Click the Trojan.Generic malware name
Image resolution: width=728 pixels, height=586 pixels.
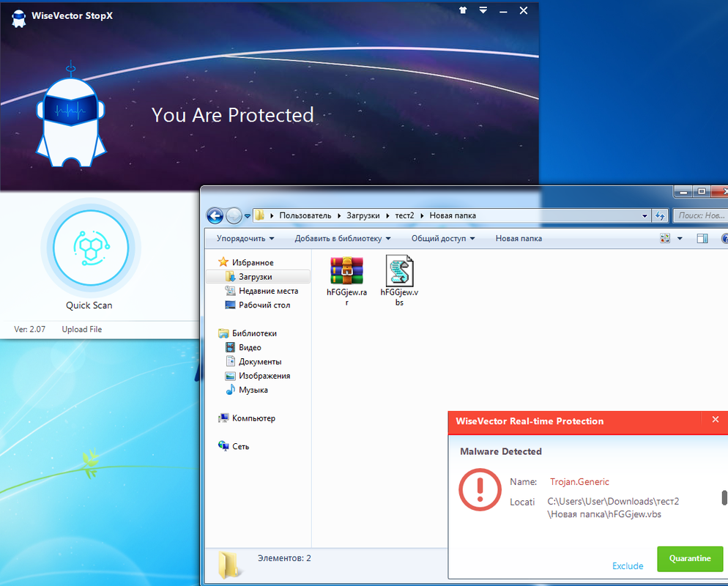(579, 482)
